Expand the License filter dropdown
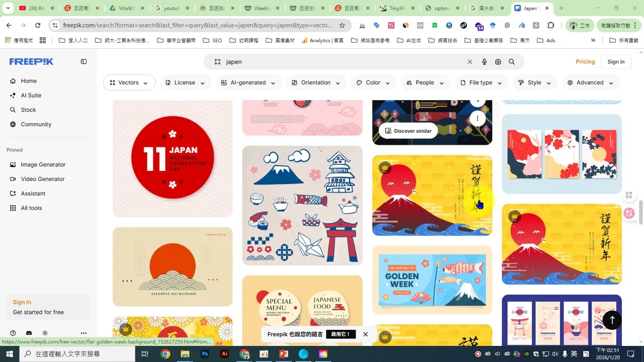This screenshot has height=362, width=644. pyautogui.click(x=186, y=82)
